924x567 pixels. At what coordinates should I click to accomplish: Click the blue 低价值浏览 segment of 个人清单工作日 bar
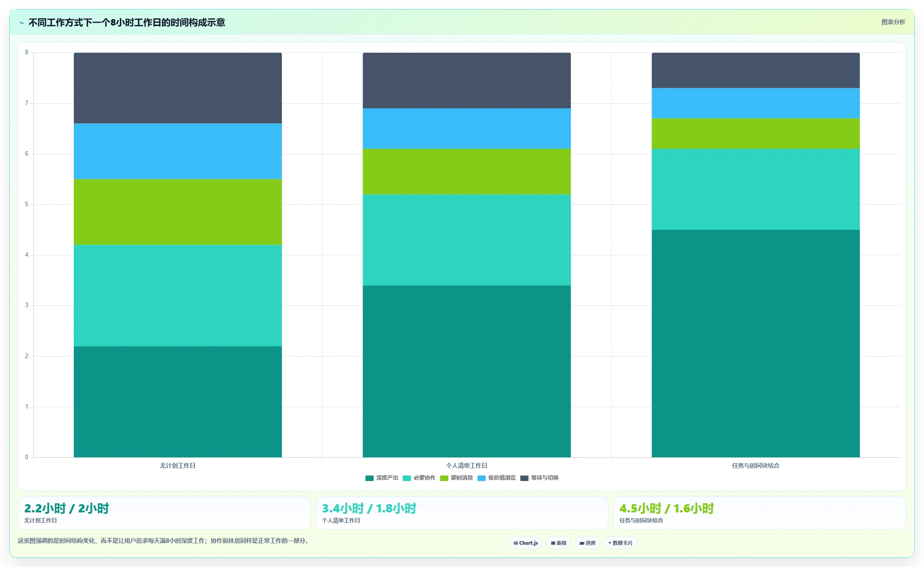point(467,128)
